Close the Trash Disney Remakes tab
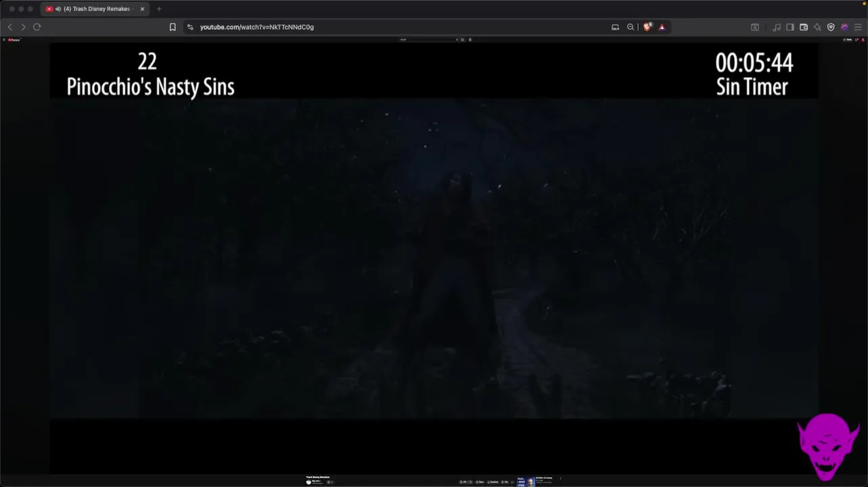868x487 pixels. pyautogui.click(x=142, y=9)
